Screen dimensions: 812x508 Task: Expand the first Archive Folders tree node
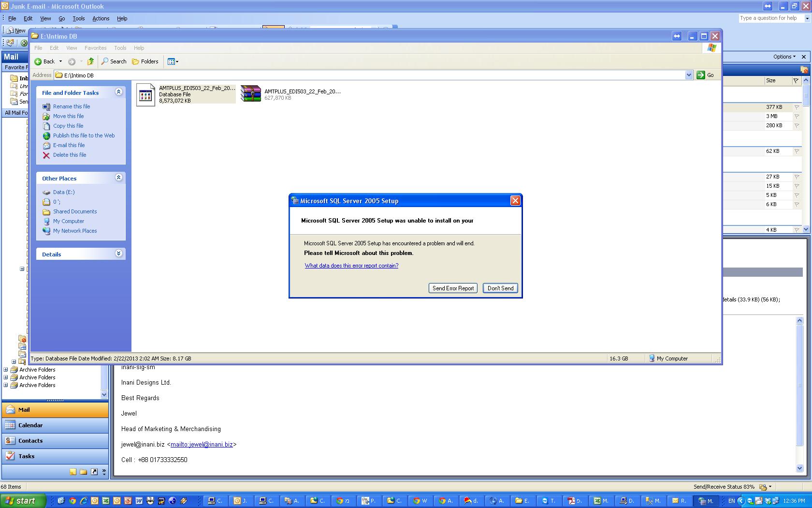[x=6, y=370]
